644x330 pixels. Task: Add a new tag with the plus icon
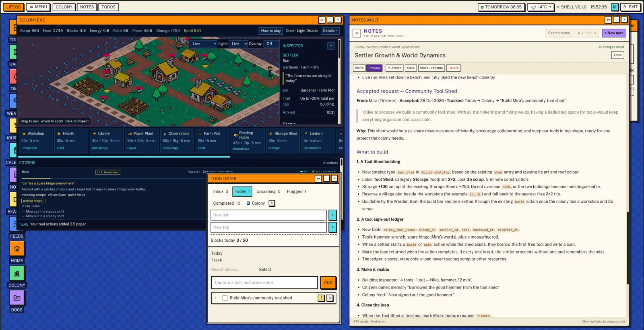(332, 227)
